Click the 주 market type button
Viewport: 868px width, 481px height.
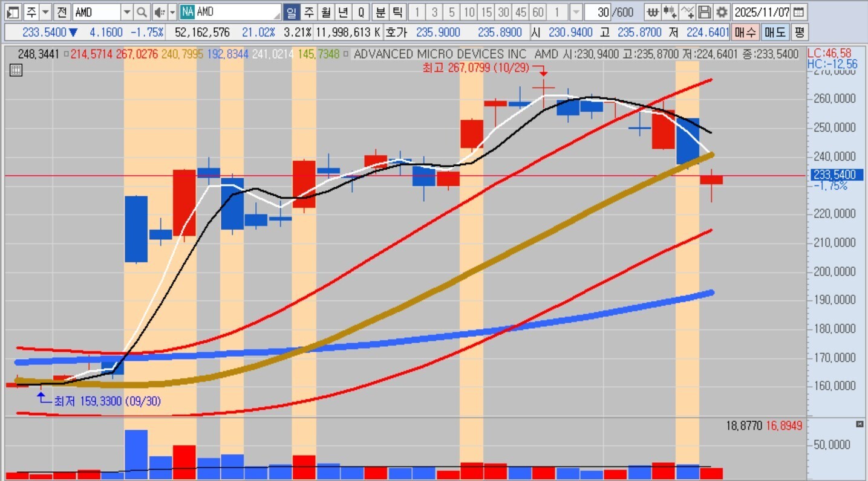pos(30,11)
